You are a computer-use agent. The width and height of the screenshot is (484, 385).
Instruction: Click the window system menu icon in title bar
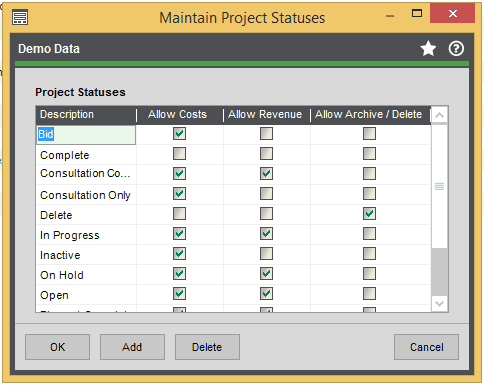point(20,17)
